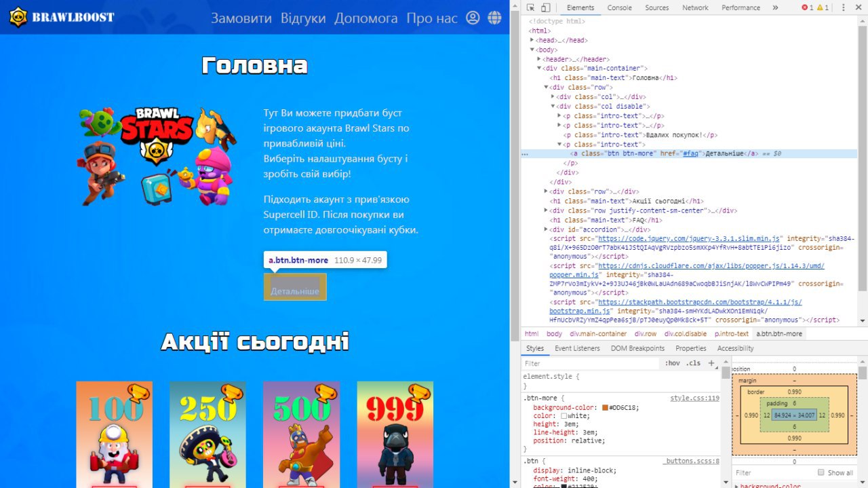Collapse the div col disable node

point(553,107)
